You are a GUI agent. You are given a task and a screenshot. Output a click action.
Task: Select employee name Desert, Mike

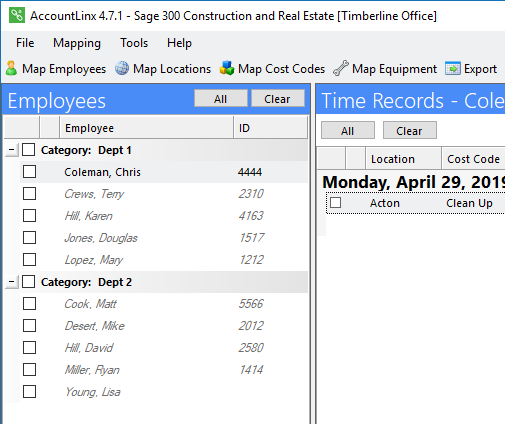pos(95,326)
